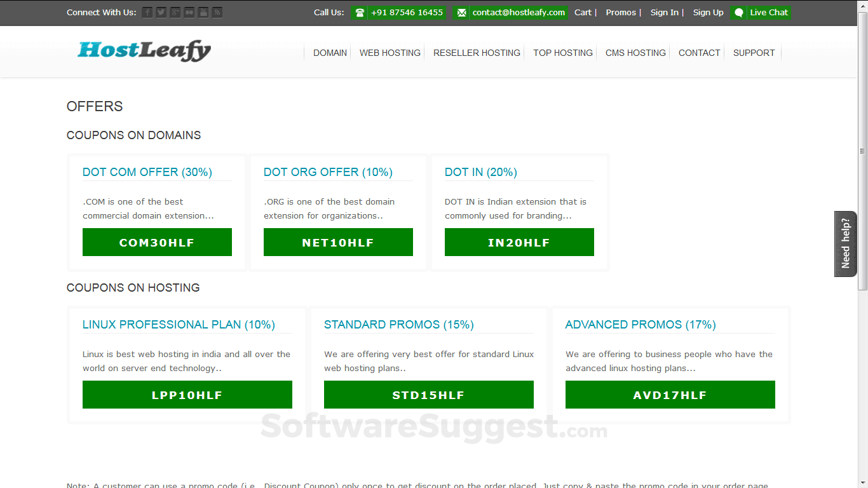Viewport: 868px width, 488px height.
Task: Click the envelope email icon
Action: [461, 13]
